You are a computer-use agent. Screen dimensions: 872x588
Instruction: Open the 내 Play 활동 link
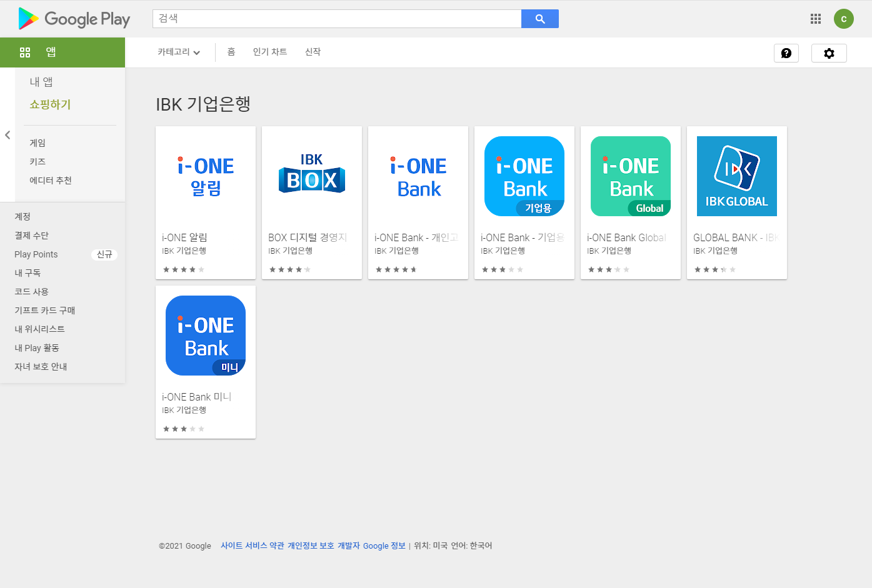(x=37, y=348)
